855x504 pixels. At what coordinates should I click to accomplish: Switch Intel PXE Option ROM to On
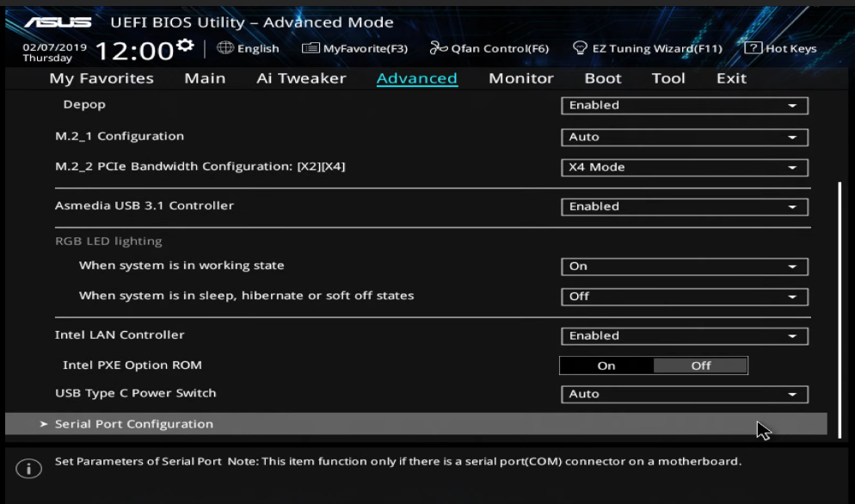pyautogui.click(x=606, y=366)
